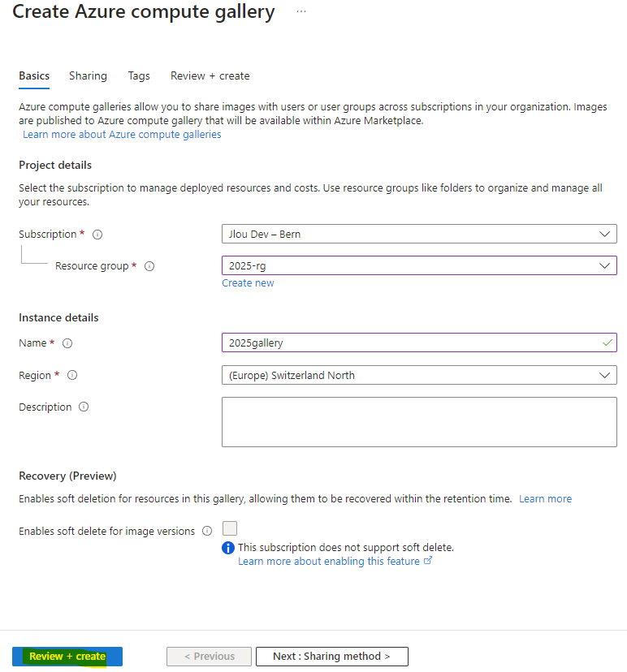Screen dimensions: 627x672
Task: Enable soft delete for image versions checkbox
Action: pos(230,528)
